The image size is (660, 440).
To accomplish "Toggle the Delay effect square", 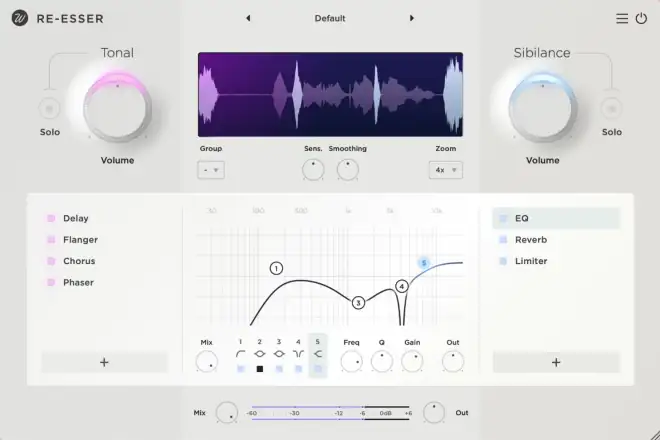I will pyautogui.click(x=51, y=218).
